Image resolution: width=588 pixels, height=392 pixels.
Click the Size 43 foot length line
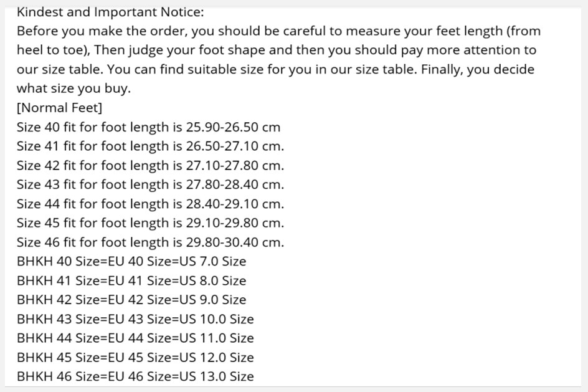[150, 184]
